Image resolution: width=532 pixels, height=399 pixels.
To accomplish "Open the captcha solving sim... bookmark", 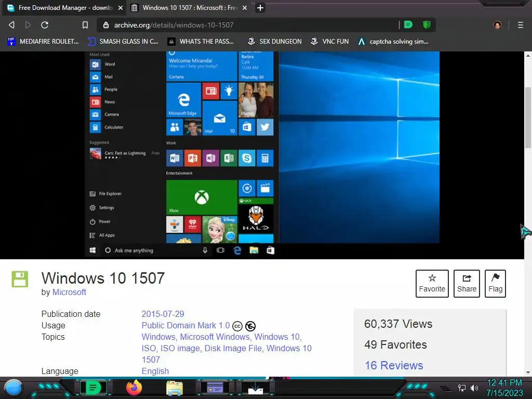I will (393, 42).
